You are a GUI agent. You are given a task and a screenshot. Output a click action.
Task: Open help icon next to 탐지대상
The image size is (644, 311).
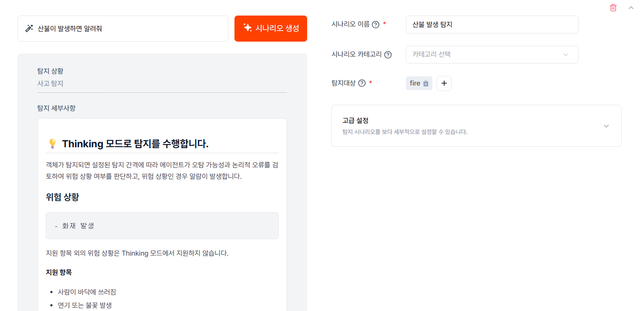click(362, 83)
